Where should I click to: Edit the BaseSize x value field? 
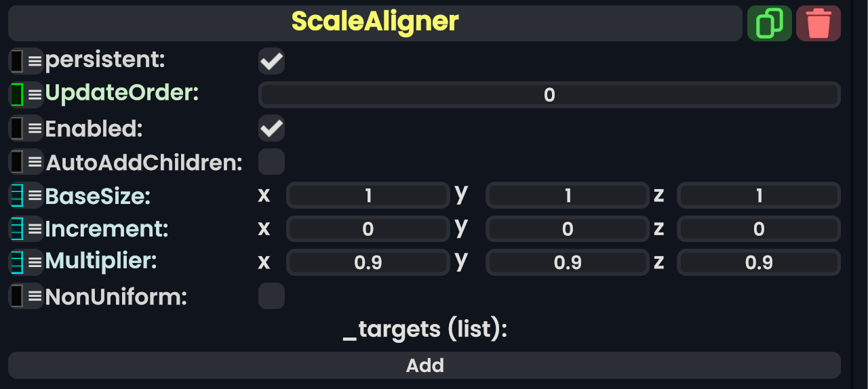coord(368,196)
